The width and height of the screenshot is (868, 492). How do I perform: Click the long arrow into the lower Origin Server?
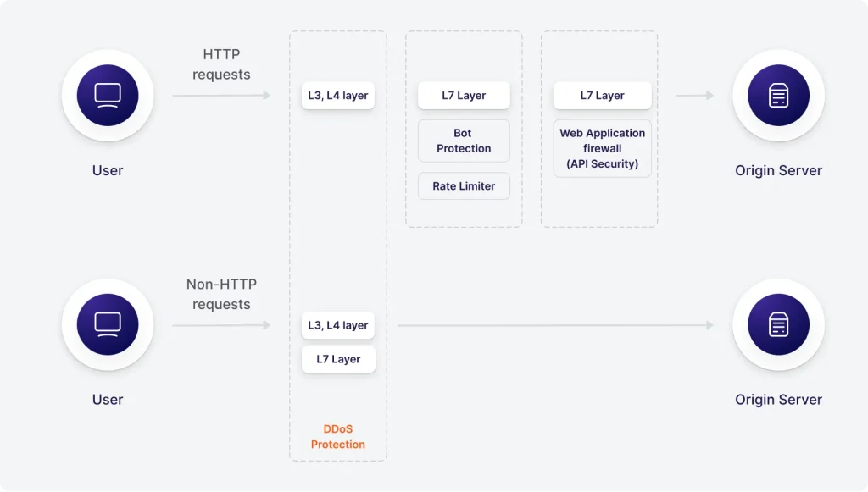pyautogui.click(x=555, y=325)
